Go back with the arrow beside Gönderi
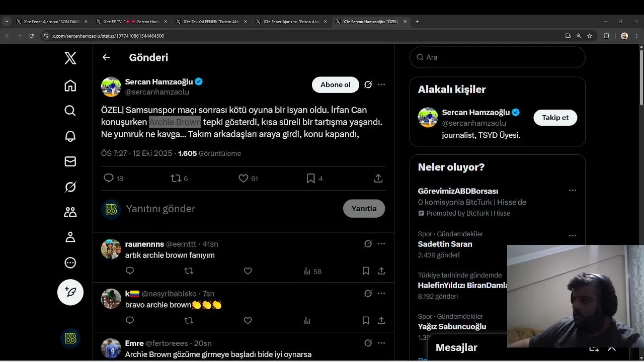Screen dimensions: 644x362 (x=106, y=57)
